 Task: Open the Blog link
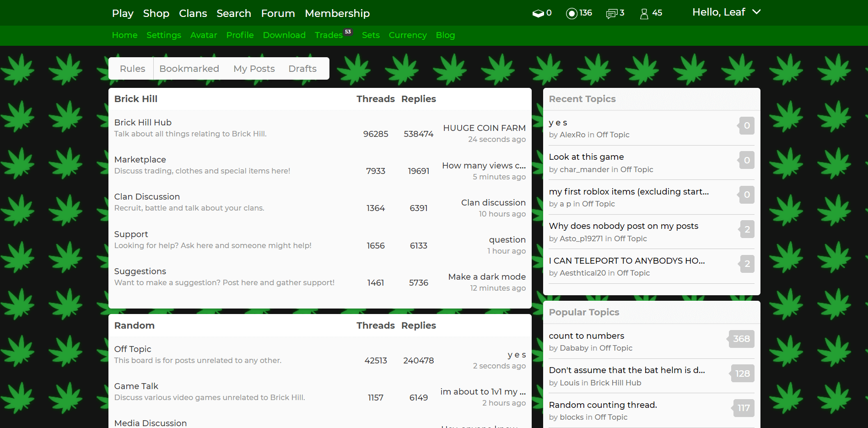[x=445, y=35]
